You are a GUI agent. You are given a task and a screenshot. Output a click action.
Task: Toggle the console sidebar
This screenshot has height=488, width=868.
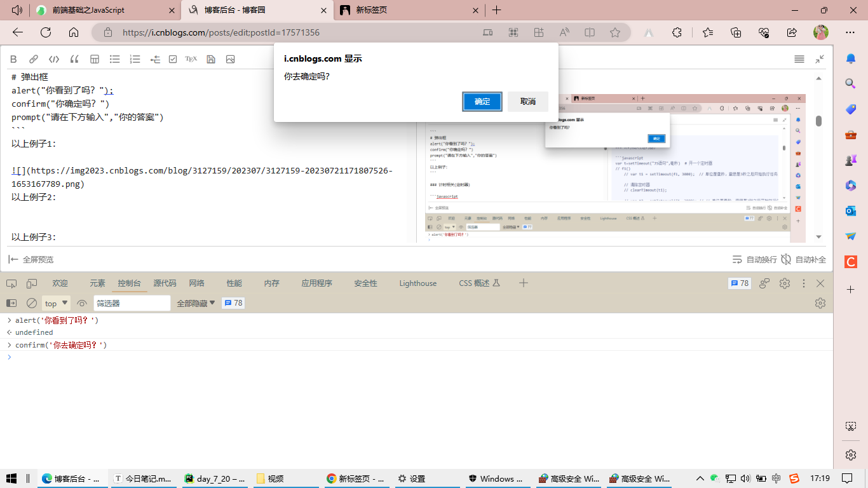click(x=11, y=304)
